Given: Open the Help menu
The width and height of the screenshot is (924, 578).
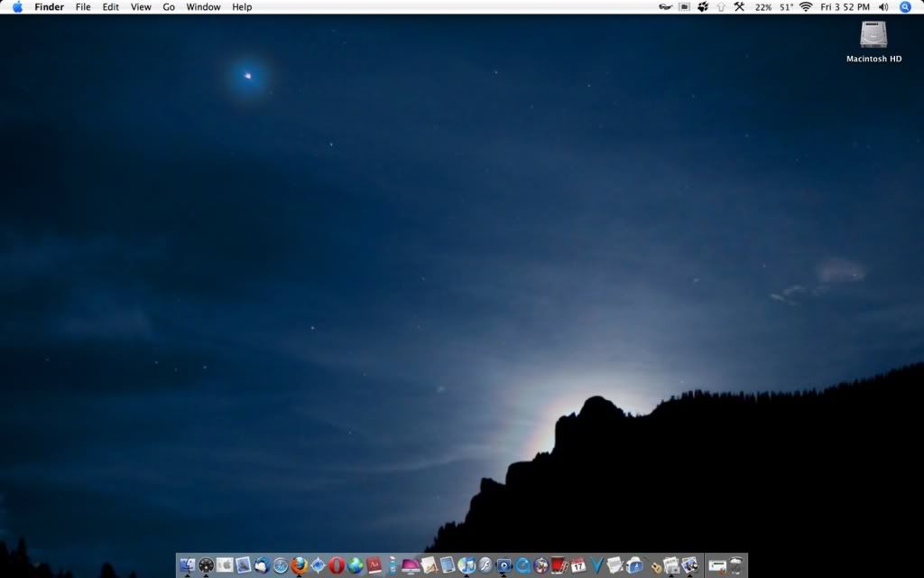Looking at the screenshot, I should pos(242,7).
